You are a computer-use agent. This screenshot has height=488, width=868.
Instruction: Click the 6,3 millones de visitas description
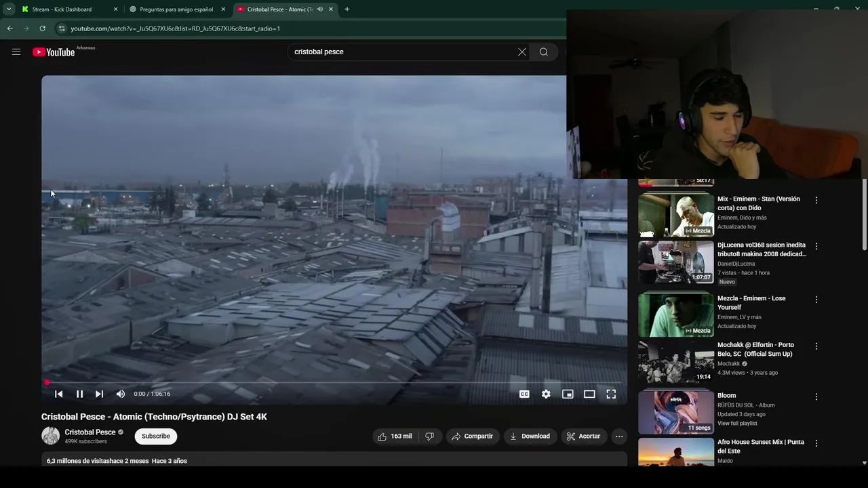(x=117, y=461)
